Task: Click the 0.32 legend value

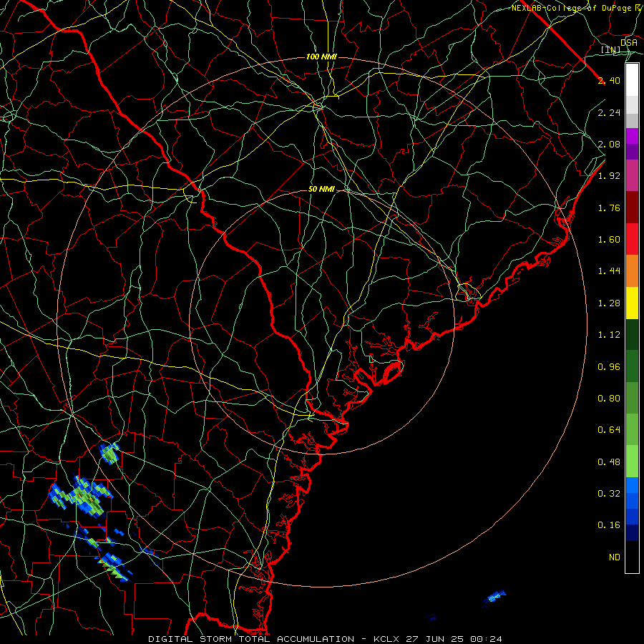Action: (x=609, y=494)
